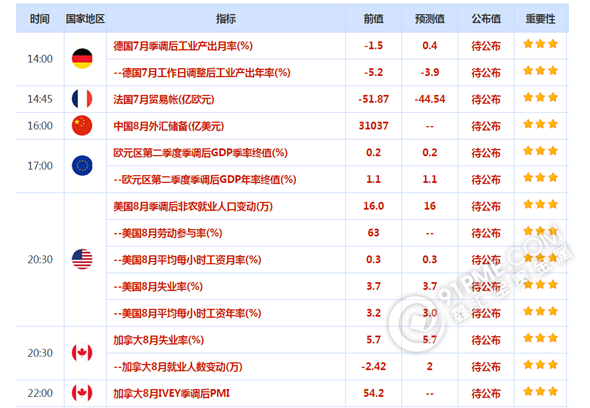Open 加拿大8月IVEY季调后PMI indicator
Screen dimensions: 590x408
click(172, 393)
